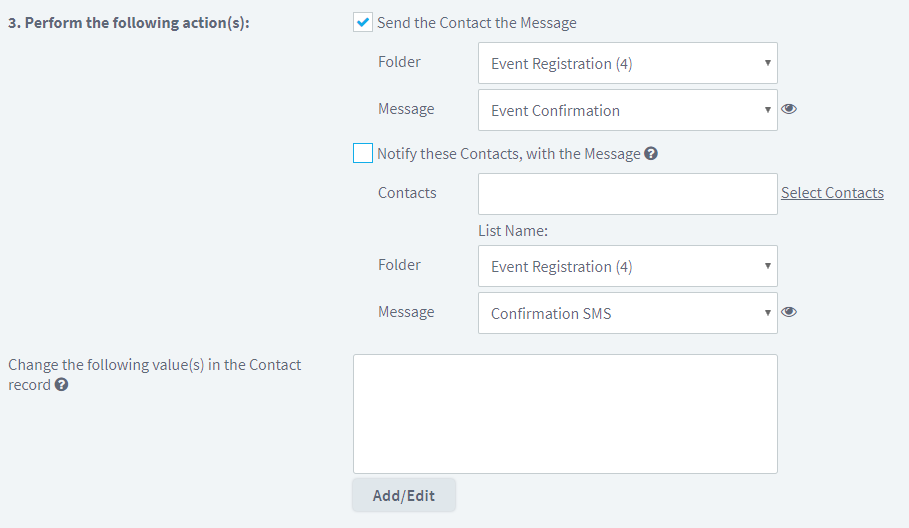
Task: Preview the Event Confirmation message via eye icon
Action: [788, 109]
